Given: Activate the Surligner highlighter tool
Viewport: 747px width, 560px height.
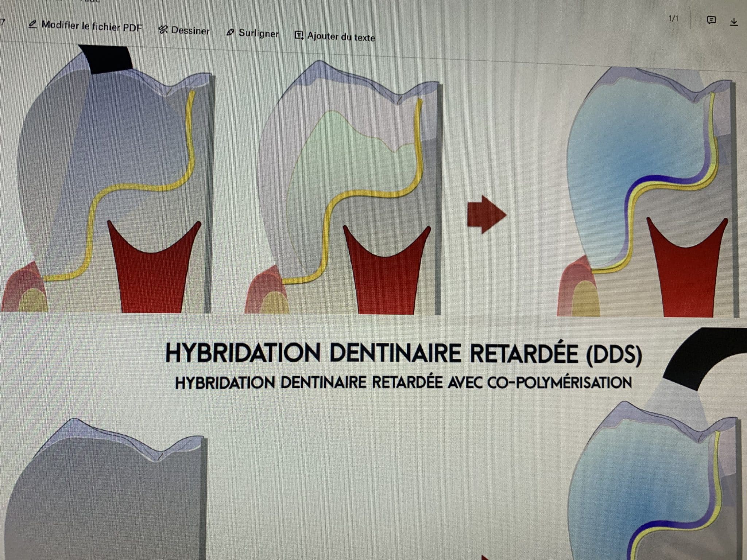Looking at the screenshot, I should (x=253, y=33).
